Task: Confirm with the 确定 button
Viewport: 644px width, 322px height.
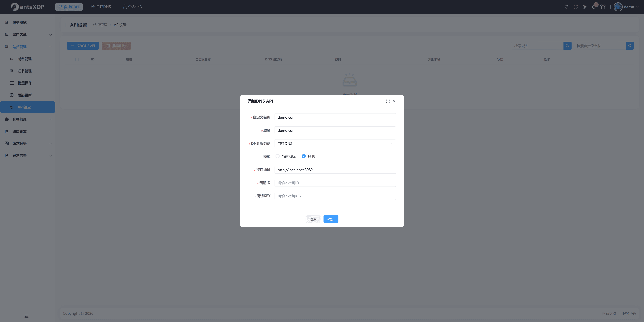Action: click(x=331, y=219)
